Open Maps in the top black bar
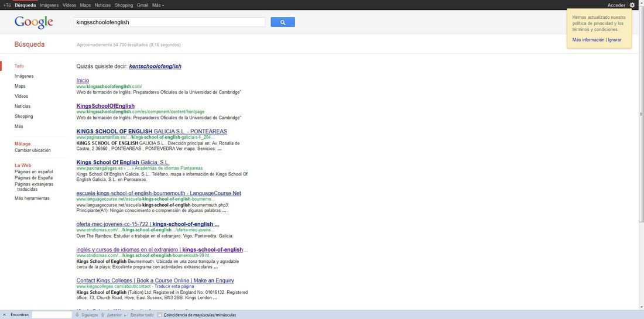Image resolution: width=644 pixels, height=319 pixels. point(85,5)
